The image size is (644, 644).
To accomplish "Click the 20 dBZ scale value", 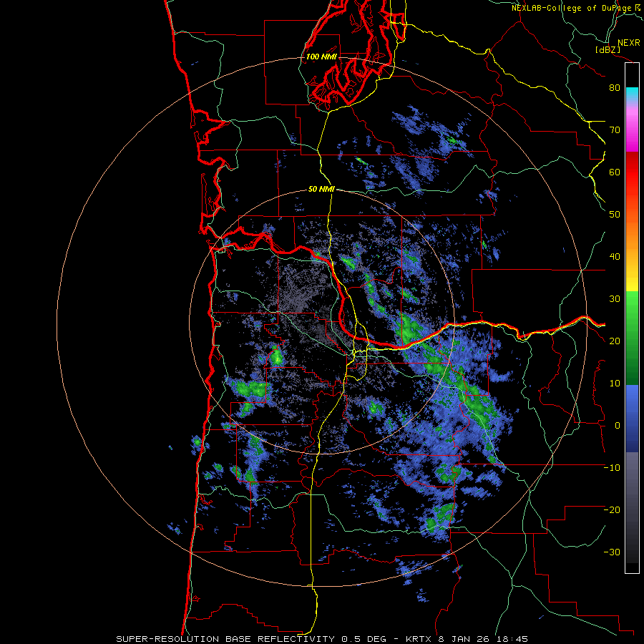I will [x=615, y=341].
